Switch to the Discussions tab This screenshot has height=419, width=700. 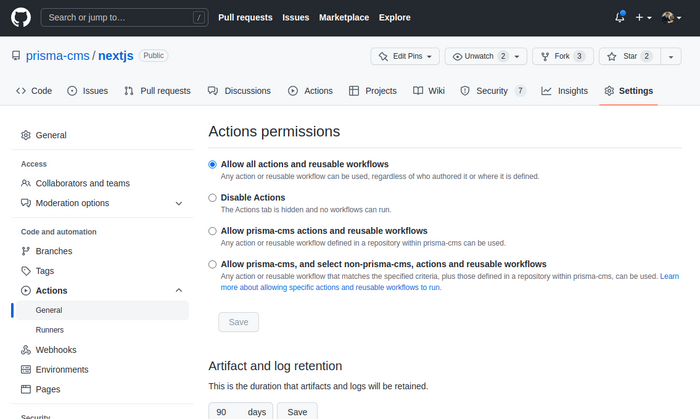[239, 91]
